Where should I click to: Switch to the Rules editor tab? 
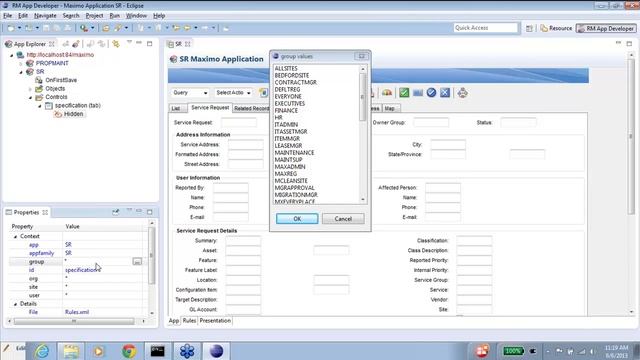tap(189, 320)
